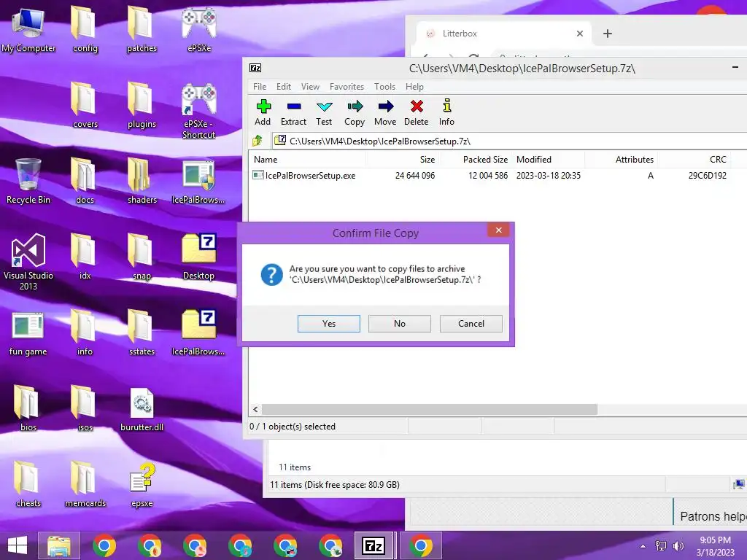This screenshot has height=560, width=747.
Task: Click the horizontal scrollbar track in 7-Zip
Action: click(672, 410)
